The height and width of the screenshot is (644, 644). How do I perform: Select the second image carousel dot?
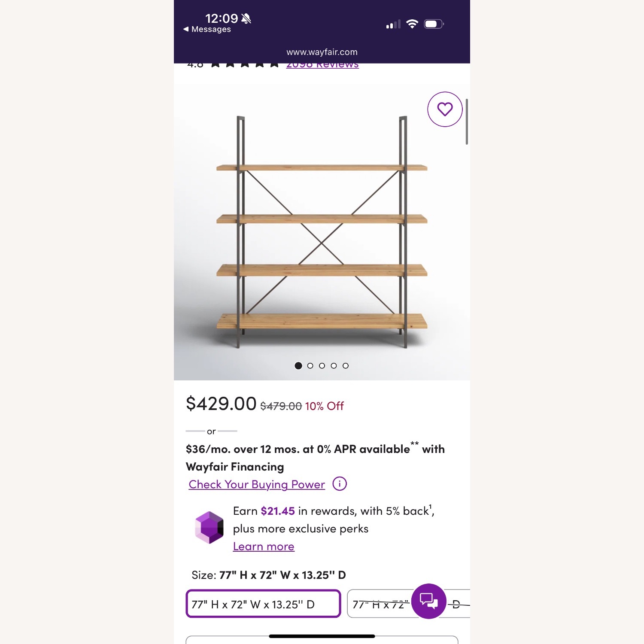(310, 366)
